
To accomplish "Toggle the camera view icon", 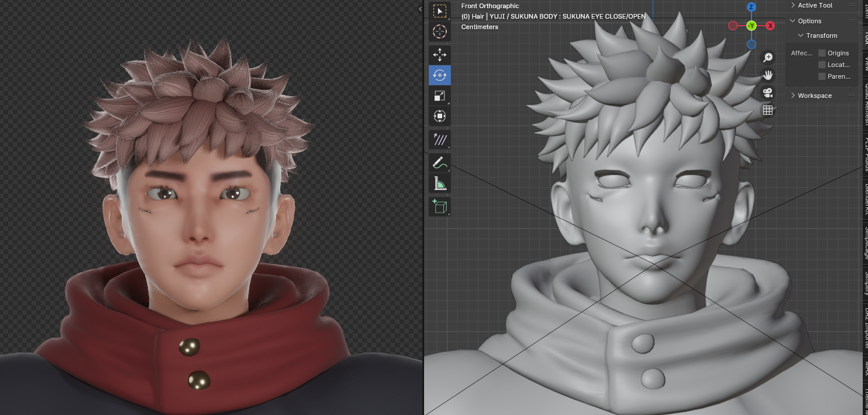I will pyautogui.click(x=768, y=92).
